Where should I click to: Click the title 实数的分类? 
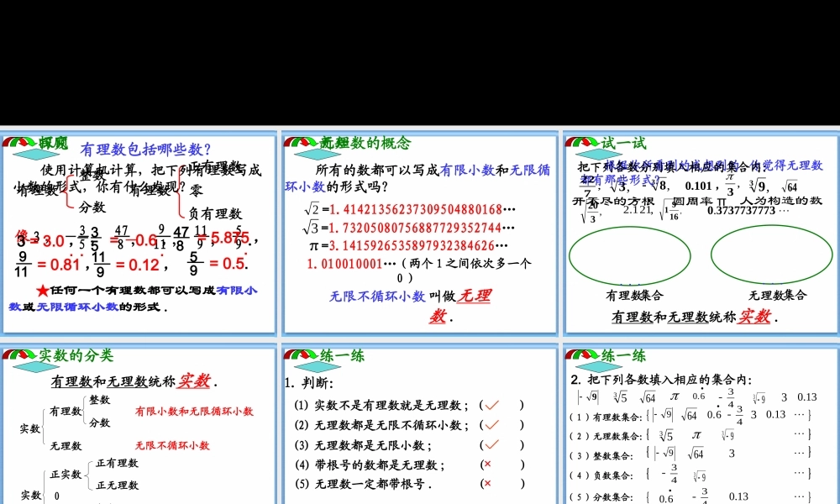pyautogui.click(x=76, y=355)
